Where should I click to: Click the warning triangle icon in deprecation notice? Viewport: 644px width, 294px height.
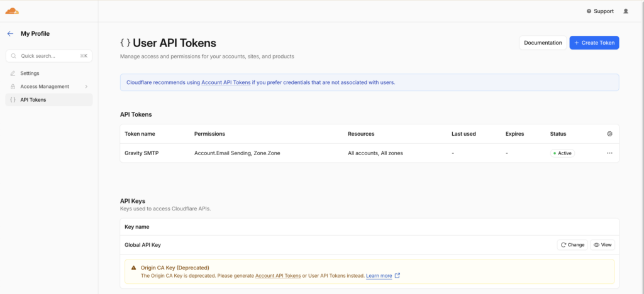click(133, 268)
